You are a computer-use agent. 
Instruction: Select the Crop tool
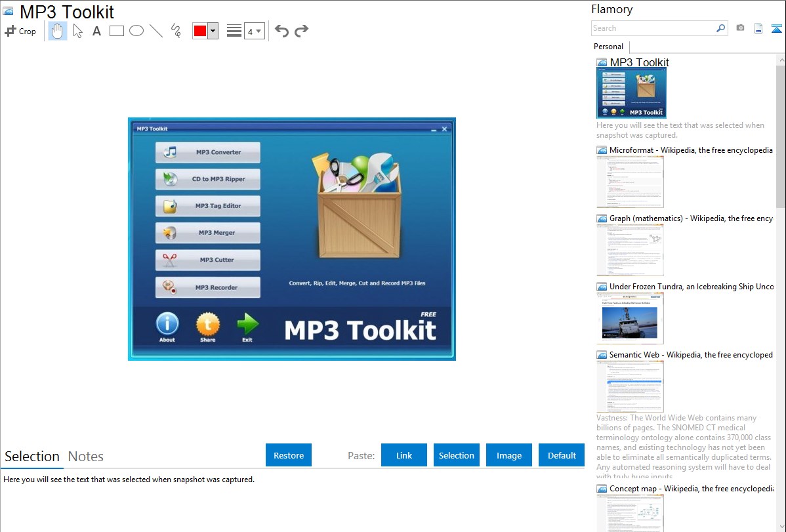[x=20, y=31]
